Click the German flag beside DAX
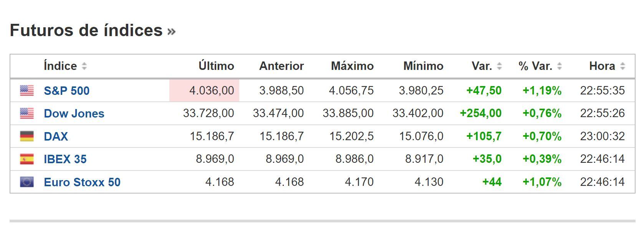The height and width of the screenshot is (245, 644). click(x=26, y=136)
